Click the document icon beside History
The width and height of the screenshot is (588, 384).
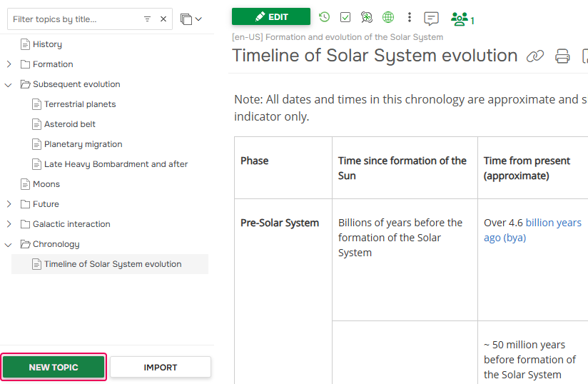coord(25,44)
